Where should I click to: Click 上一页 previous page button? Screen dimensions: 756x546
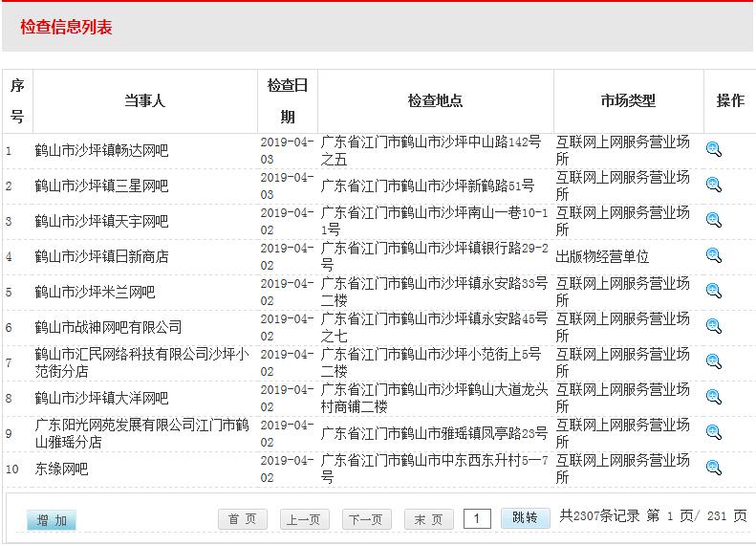(304, 519)
